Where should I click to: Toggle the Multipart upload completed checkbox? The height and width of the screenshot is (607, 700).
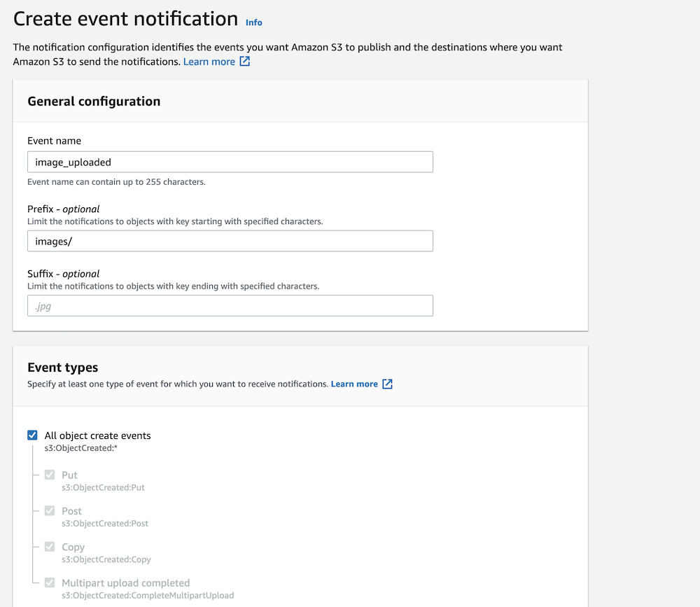click(49, 582)
